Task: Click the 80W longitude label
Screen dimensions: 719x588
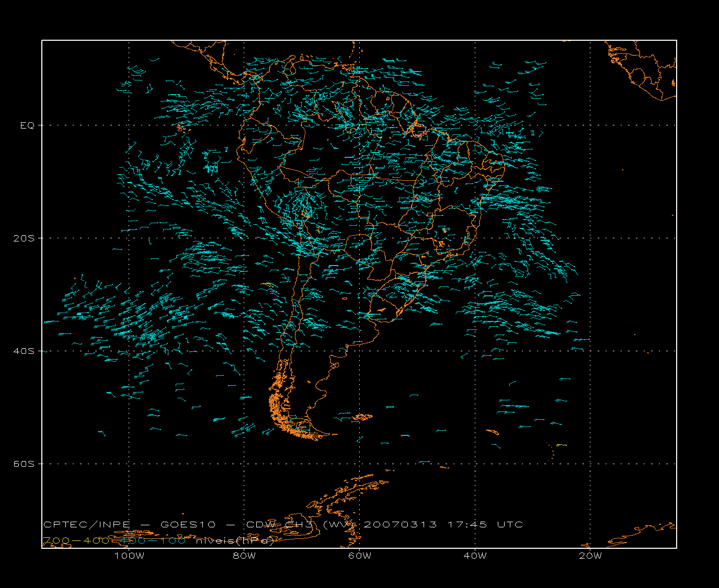Action: pos(244,556)
